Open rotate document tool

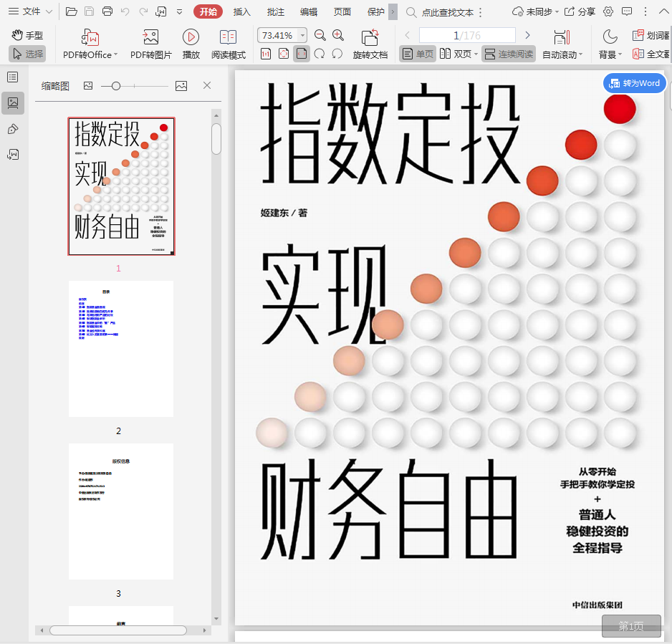coord(370,44)
